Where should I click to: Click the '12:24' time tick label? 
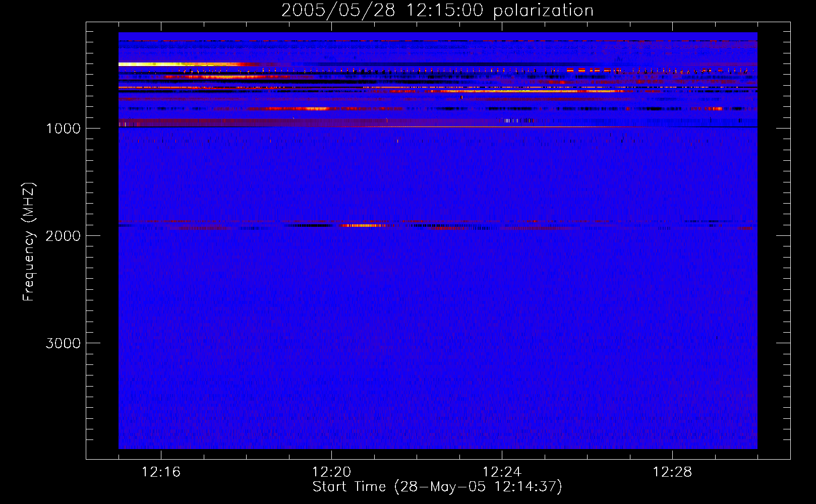click(x=502, y=472)
